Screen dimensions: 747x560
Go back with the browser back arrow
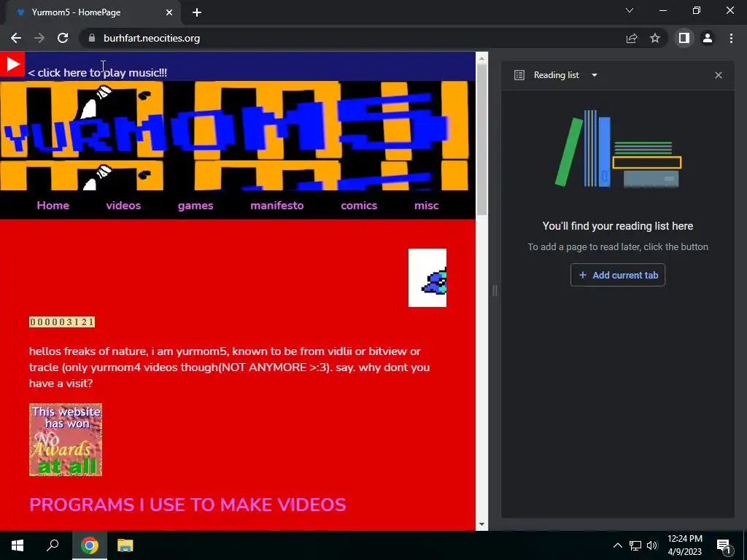[x=16, y=38]
